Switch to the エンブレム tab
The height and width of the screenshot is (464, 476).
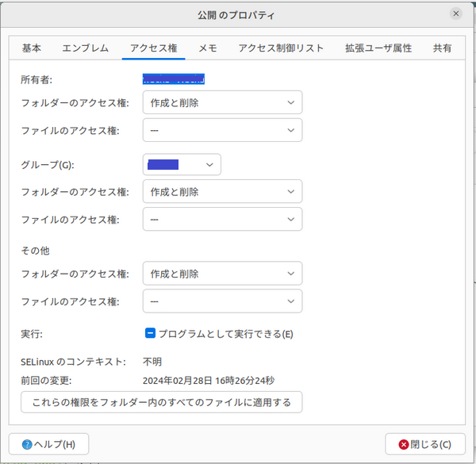[x=86, y=48]
